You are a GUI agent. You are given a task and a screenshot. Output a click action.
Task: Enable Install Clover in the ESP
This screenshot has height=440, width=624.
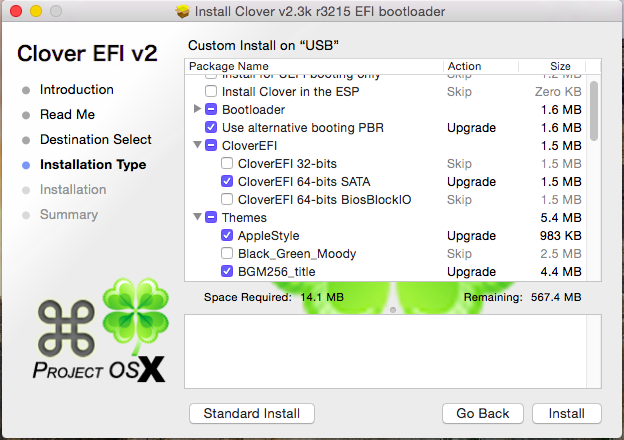[x=211, y=91]
